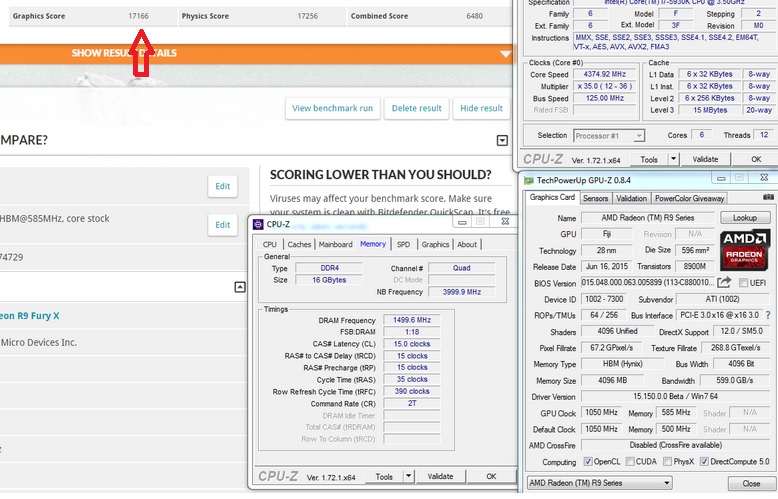Switch to the Mainboard tab in CPU-Z

[x=335, y=244]
